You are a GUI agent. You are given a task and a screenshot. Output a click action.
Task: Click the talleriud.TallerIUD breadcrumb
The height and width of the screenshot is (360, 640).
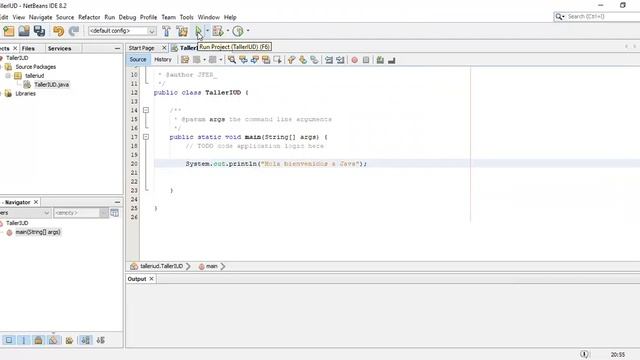[x=161, y=266]
